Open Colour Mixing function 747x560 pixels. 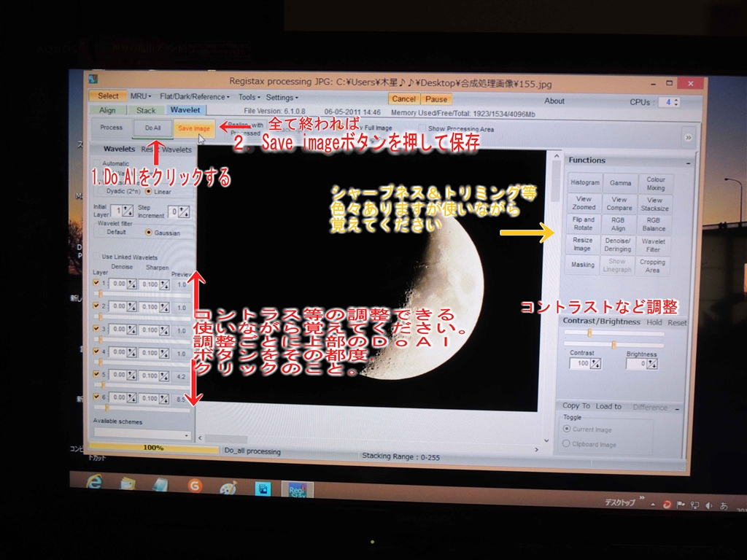[656, 184]
